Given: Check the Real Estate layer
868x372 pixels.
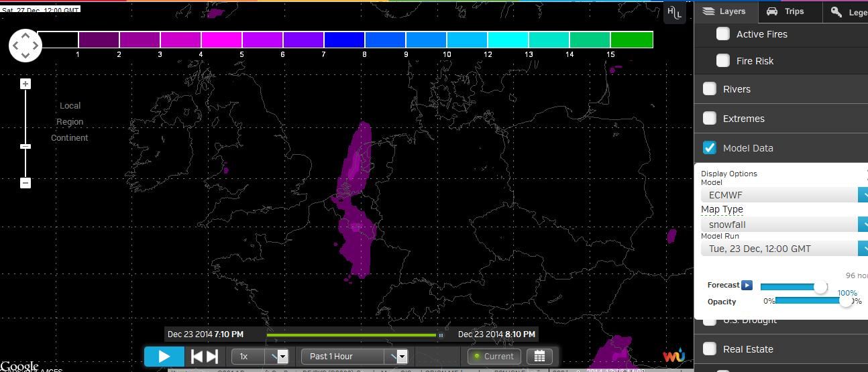Looking at the screenshot, I should pyautogui.click(x=709, y=349).
